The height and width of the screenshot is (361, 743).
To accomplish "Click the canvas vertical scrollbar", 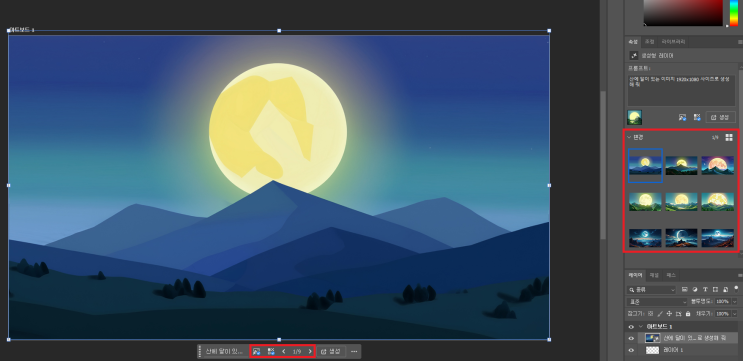I will (x=603, y=165).
